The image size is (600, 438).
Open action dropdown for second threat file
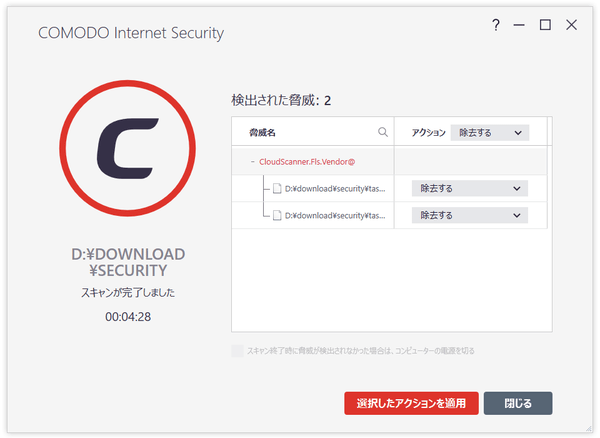[x=470, y=215]
